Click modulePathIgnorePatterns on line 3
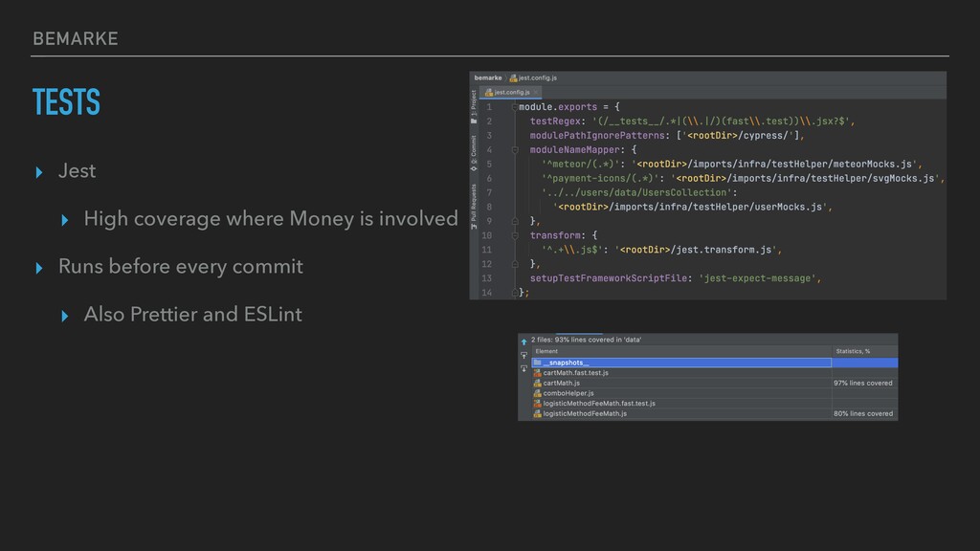The width and height of the screenshot is (980, 551). click(x=597, y=136)
